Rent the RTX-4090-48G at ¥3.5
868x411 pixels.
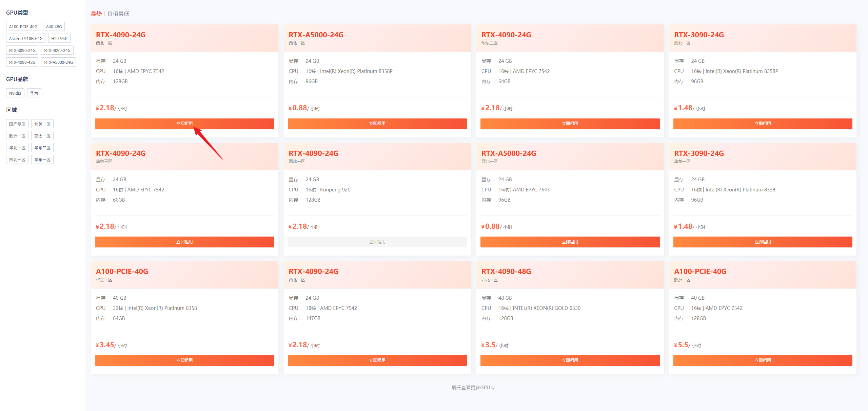(x=570, y=360)
